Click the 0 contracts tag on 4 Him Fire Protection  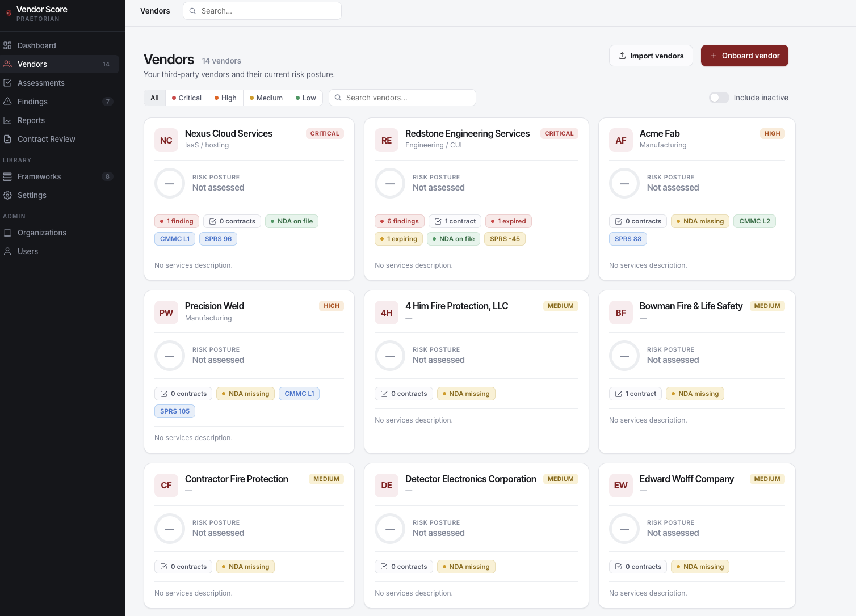[404, 394]
